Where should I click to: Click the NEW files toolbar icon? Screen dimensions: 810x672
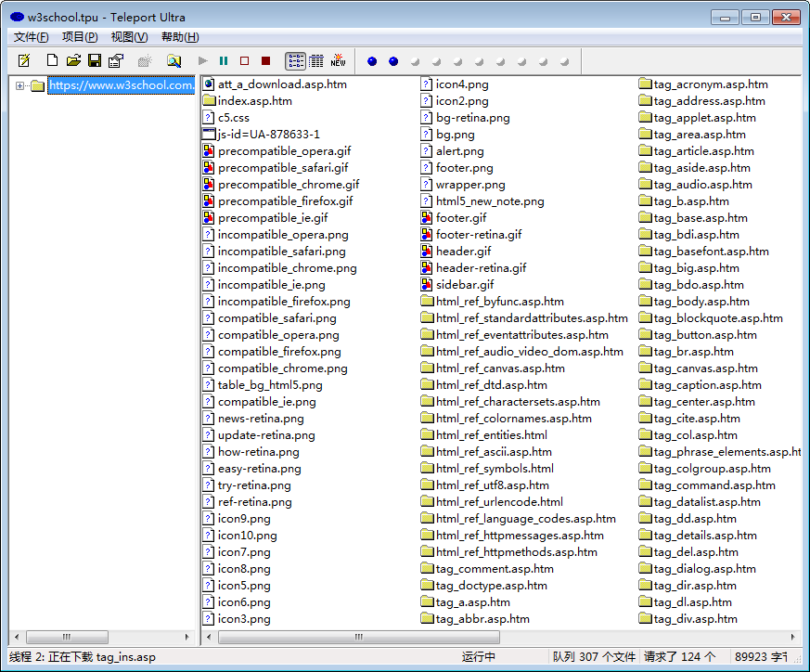point(338,60)
